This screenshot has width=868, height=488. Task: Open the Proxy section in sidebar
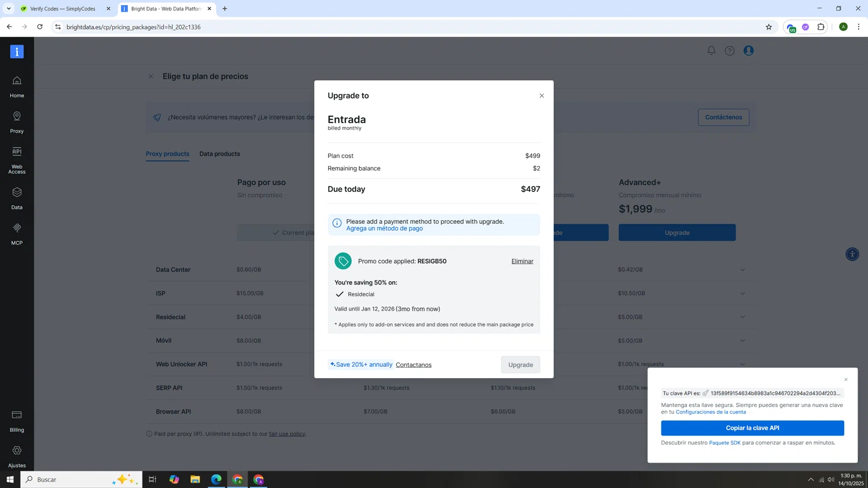[17, 123]
